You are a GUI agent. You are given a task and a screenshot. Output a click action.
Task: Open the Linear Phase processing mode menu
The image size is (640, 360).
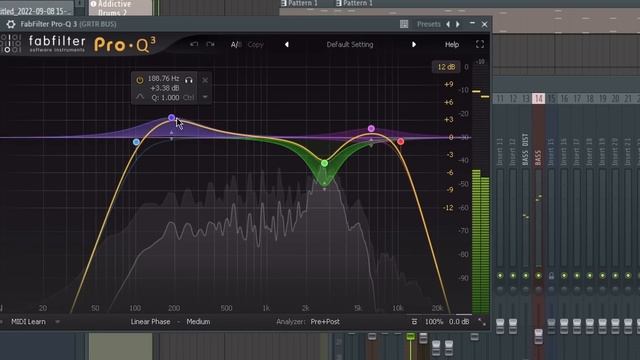pyautogui.click(x=150, y=322)
